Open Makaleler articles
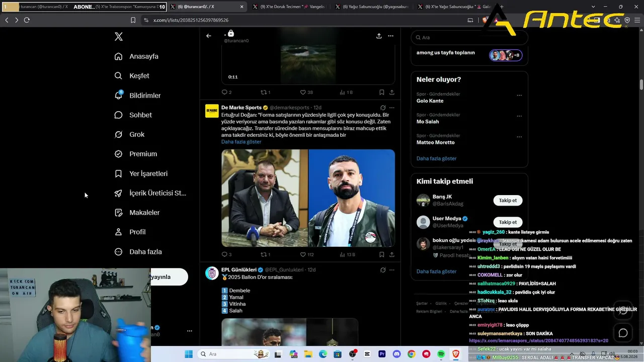This screenshot has width=644, height=362. [137, 213]
